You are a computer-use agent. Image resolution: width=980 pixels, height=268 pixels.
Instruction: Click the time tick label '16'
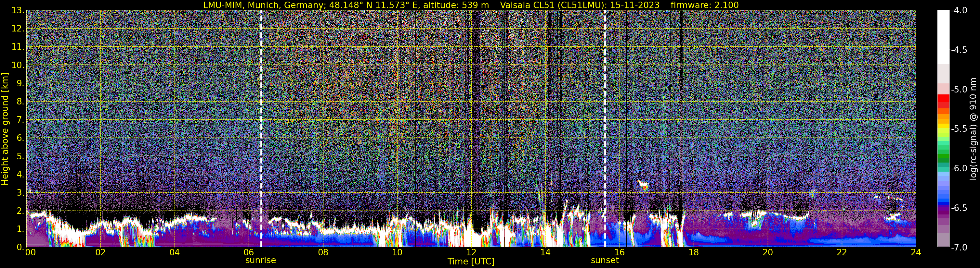(x=619, y=252)
